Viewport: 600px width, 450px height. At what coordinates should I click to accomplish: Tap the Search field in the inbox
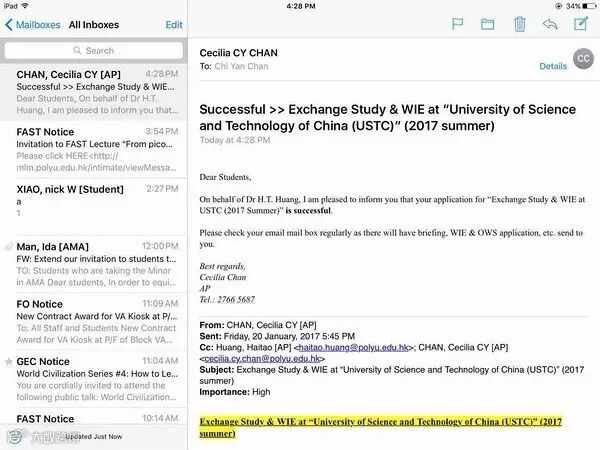click(94, 51)
